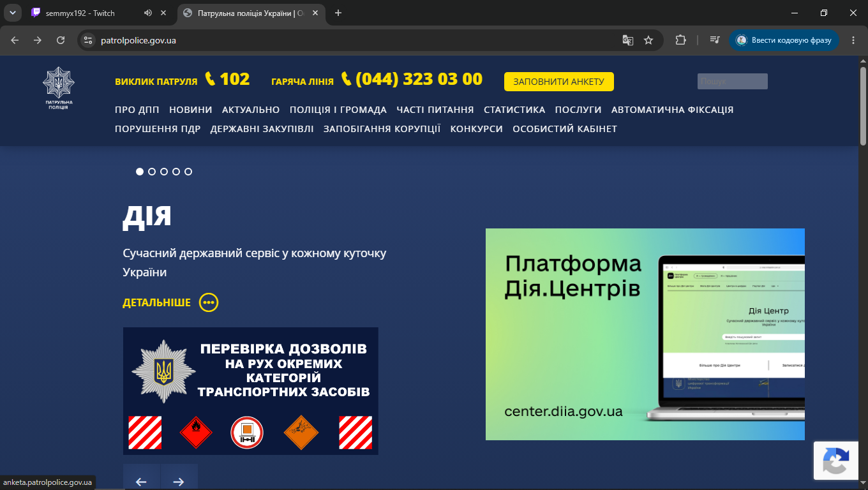Image resolution: width=868 pixels, height=490 pixels.
Task: Open ПОСЛУГИ menu item
Action: click(x=578, y=110)
